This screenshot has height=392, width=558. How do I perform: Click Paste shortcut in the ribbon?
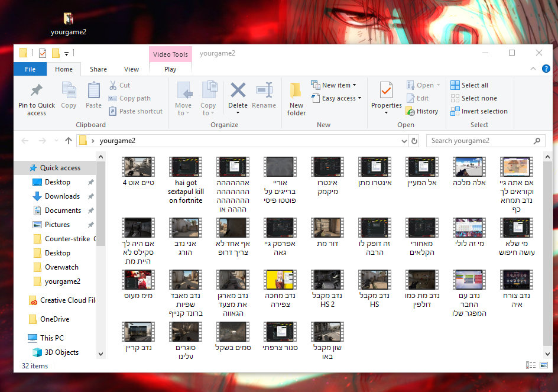pos(135,111)
